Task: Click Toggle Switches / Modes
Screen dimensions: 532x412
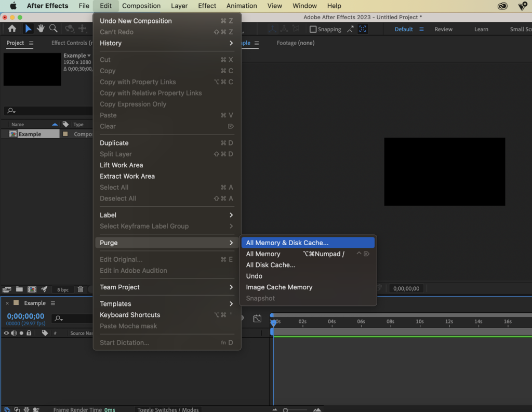Action: [x=168, y=409]
